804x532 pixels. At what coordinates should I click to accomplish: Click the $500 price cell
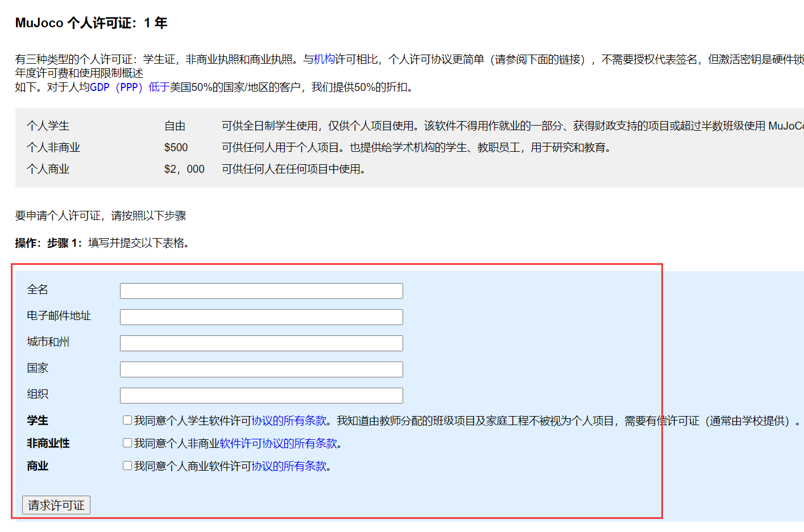click(x=176, y=148)
